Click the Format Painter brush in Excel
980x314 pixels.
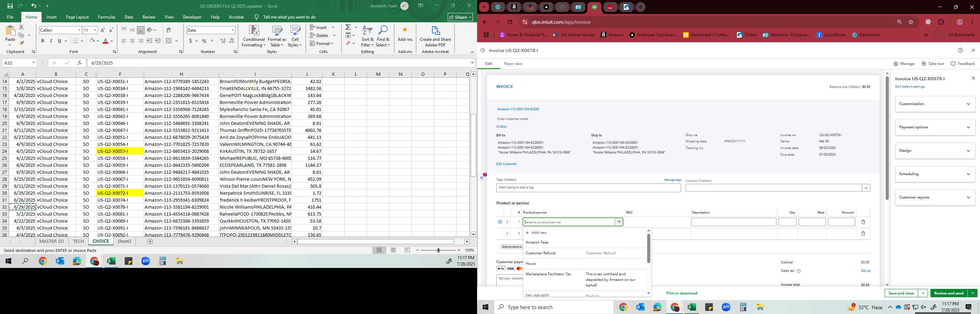pyautogui.click(x=21, y=43)
